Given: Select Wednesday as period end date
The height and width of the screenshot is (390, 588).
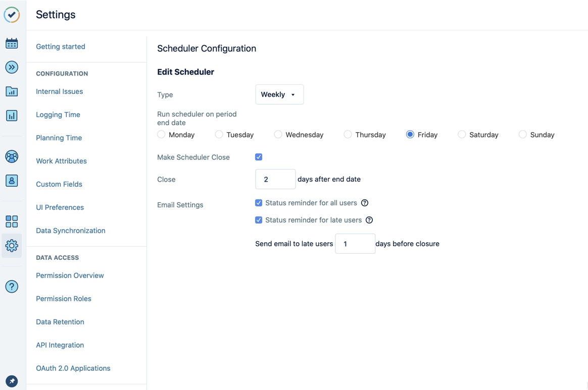Looking at the screenshot, I should [x=278, y=134].
